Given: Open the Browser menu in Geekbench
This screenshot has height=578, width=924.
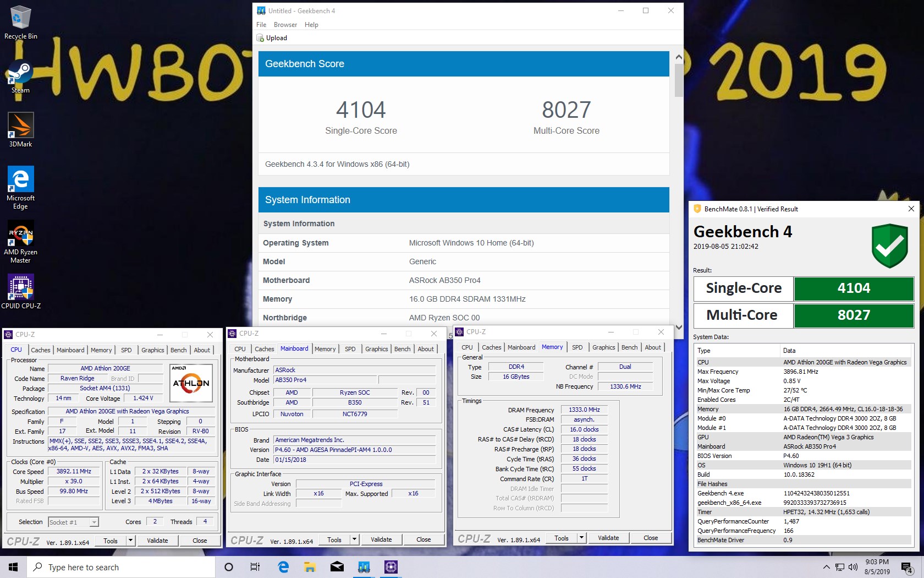Looking at the screenshot, I should 285,25.
